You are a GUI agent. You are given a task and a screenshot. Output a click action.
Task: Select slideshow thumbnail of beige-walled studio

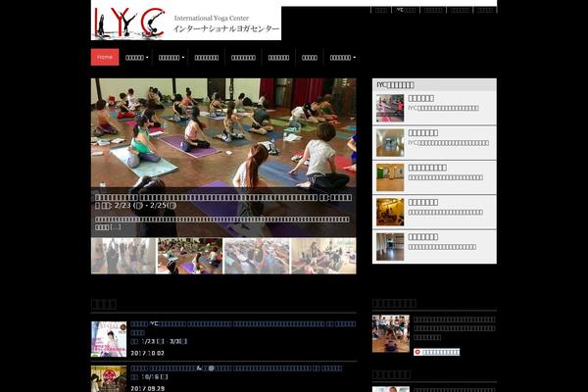(x=323, y=256)
